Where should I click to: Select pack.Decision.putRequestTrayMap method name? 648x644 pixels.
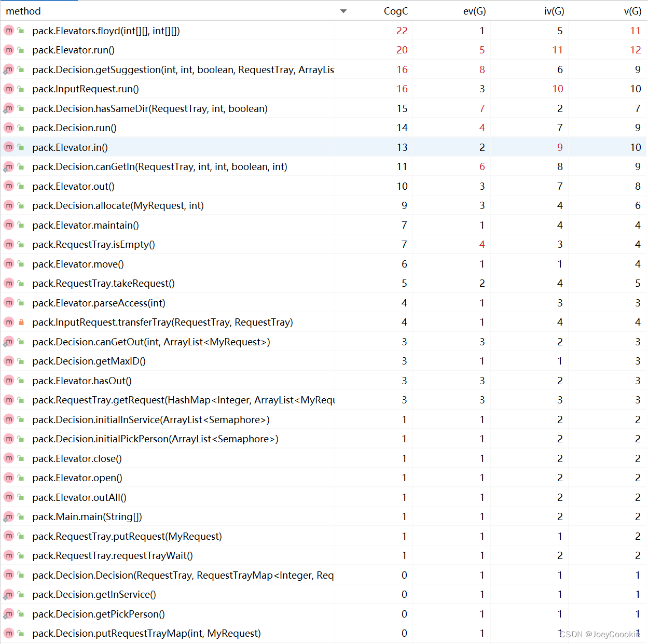click(146, 633)
